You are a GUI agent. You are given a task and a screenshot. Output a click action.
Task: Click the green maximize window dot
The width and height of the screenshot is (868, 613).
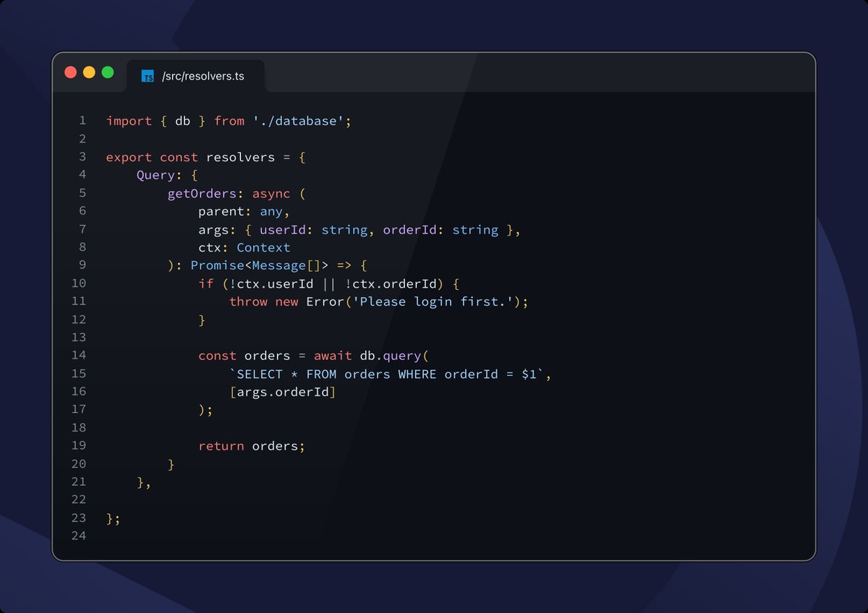click(x=108, y=72)
